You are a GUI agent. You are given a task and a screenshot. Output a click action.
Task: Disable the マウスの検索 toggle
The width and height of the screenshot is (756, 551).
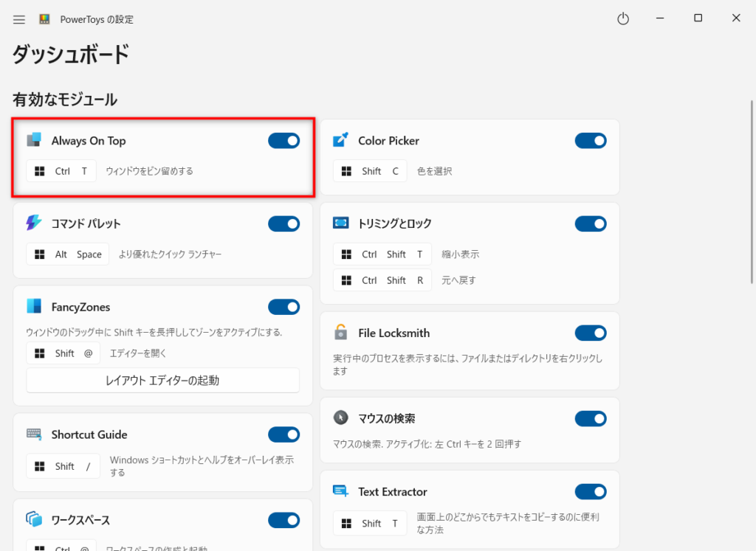click(x=591, y=418)
